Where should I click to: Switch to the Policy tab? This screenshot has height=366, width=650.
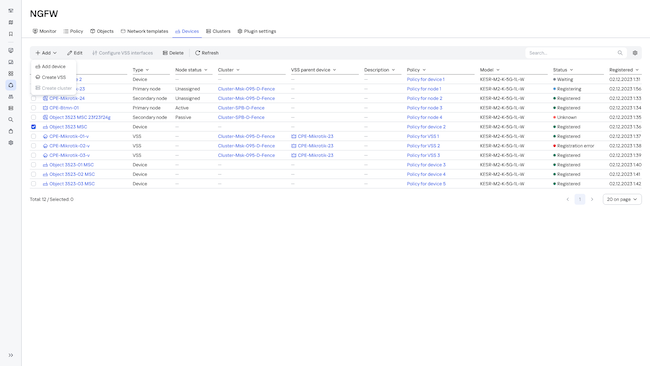[73, 32]
